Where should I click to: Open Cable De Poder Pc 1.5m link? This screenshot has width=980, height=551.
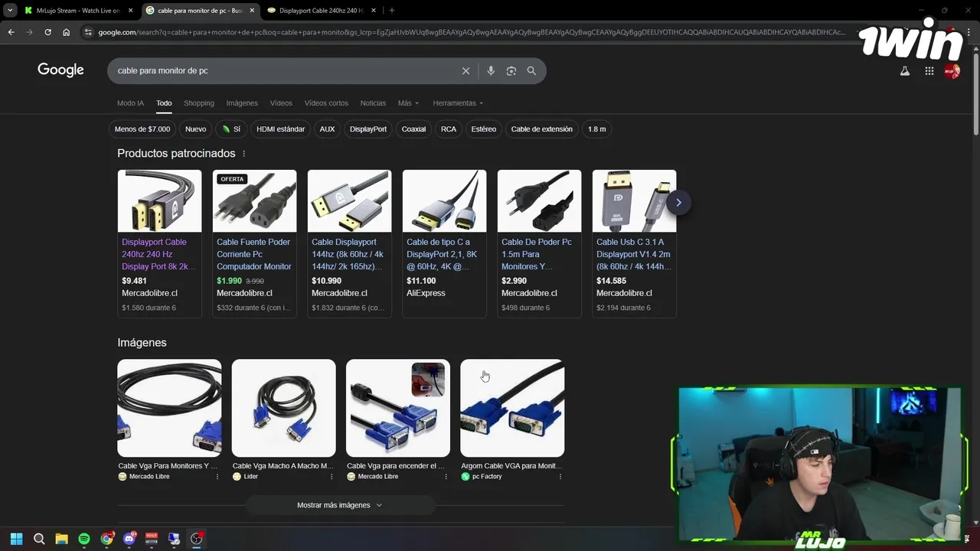click(x=537, y=254)
